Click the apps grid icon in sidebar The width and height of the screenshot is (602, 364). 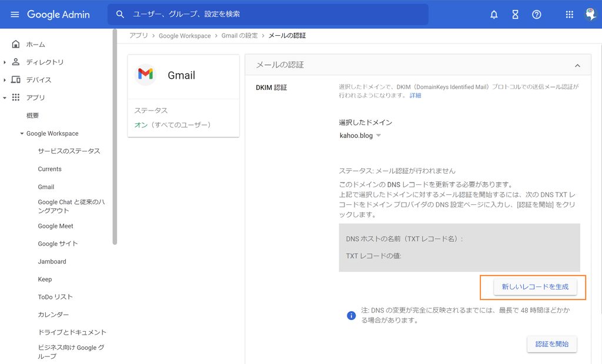pos(16,97)
